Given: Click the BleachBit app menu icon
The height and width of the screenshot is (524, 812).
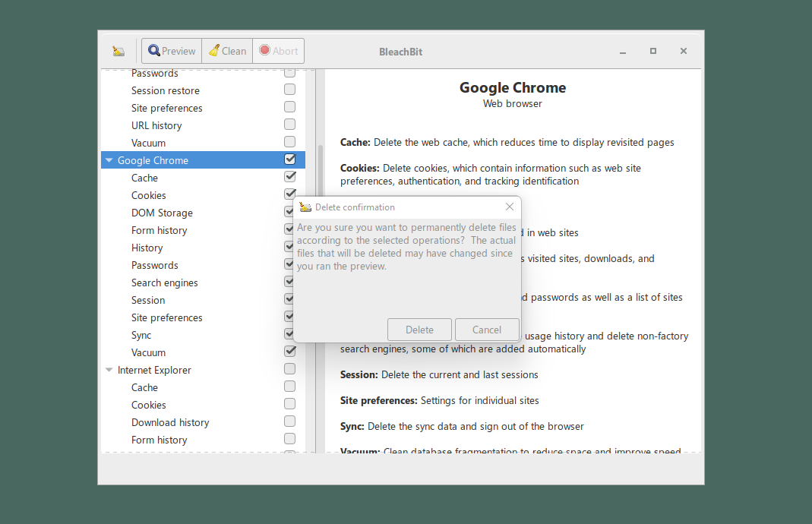Looking at the screenshot, I should pos(118,52).
